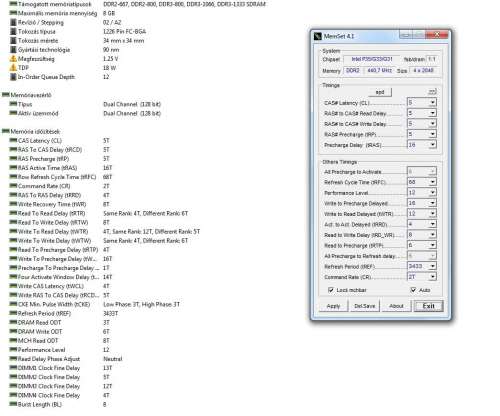This screenshot has width=500, height=416.
Task: Click the memory icon beside MCH Read ODT
Action: pos(13,340)
